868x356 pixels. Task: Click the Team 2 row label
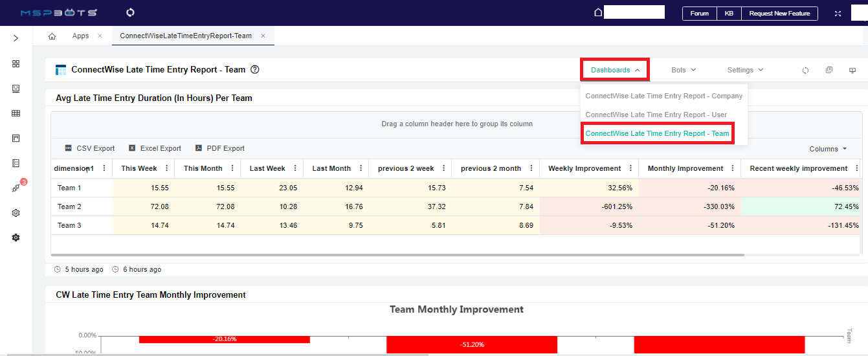click(69, 206)
